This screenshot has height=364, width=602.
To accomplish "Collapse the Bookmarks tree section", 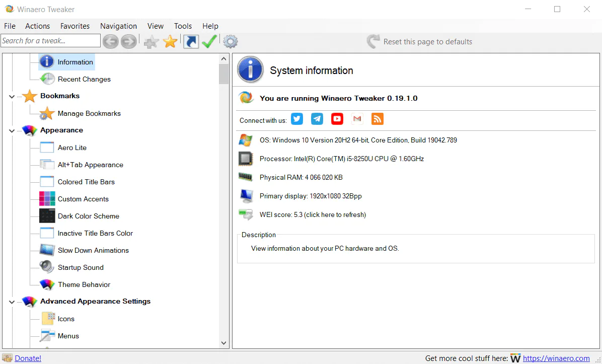I will pyautogui.click(x=12, y=96).
